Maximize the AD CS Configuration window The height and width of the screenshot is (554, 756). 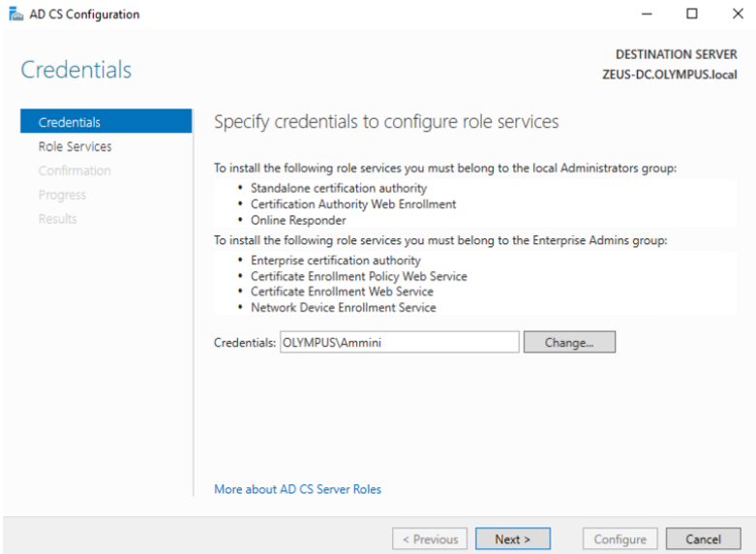coord(692,15)
